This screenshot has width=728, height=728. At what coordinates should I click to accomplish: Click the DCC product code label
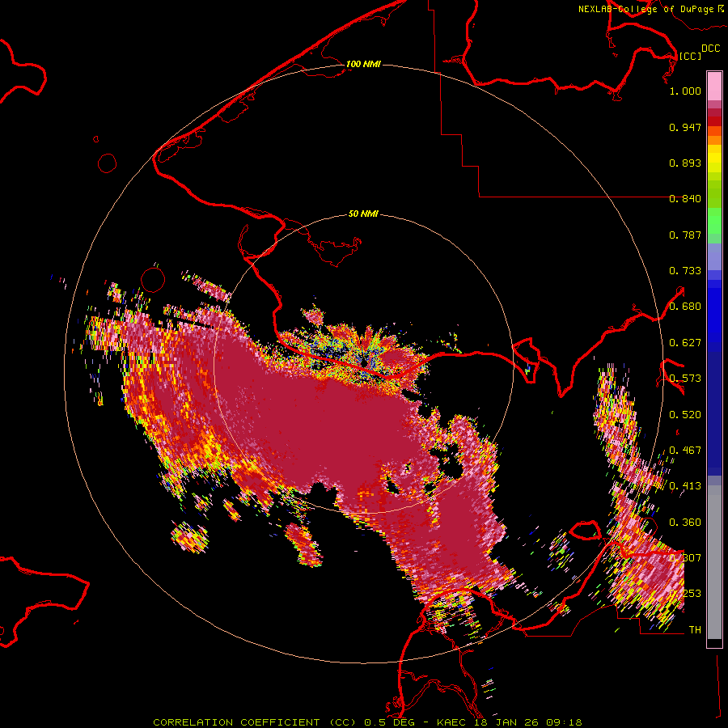click(710, 49)
